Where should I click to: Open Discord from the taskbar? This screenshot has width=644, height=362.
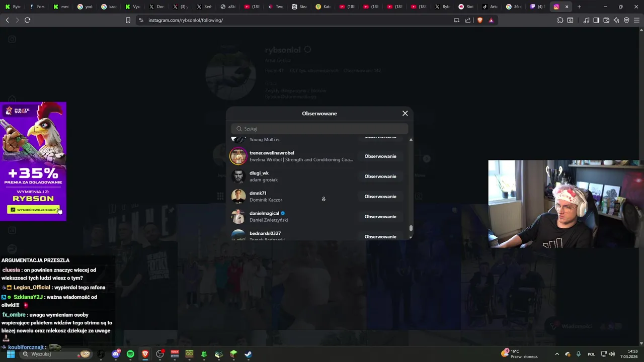click(116, 354)
